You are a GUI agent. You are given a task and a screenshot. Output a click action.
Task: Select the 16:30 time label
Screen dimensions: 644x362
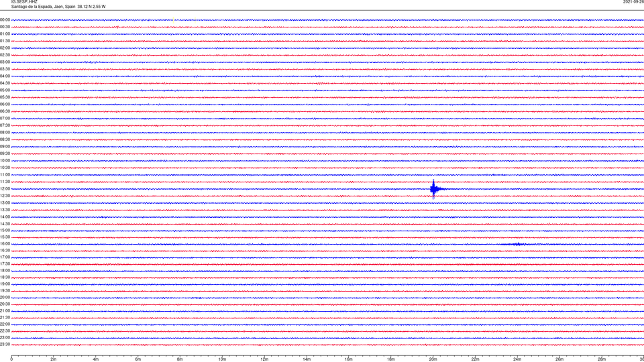coord(5,250)
